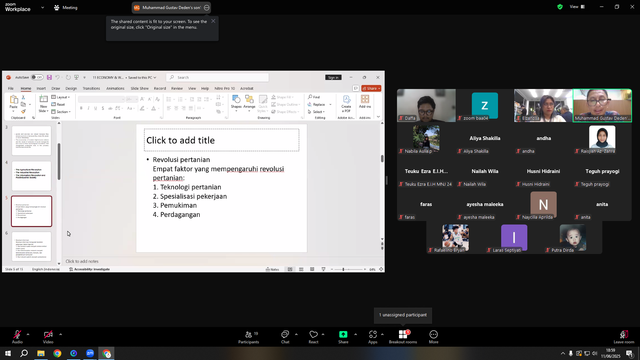Switch to the Insert tab
Image resolution: width=640 pixels, height=360 pixels.
click(41, 88)
